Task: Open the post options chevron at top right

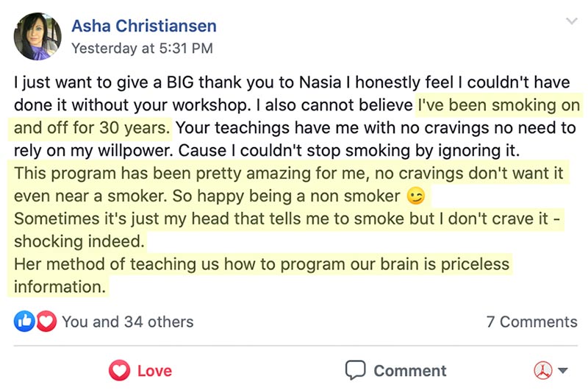Action: 571,21
